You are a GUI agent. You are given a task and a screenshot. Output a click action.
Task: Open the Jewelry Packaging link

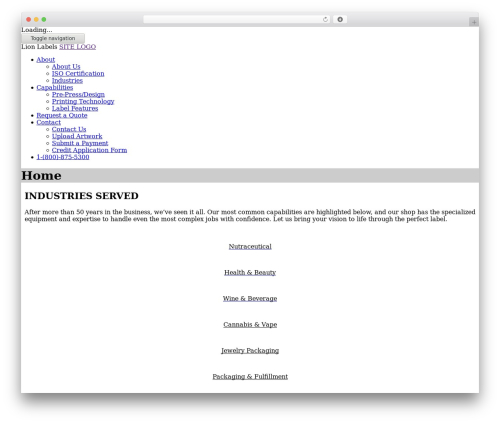coord(250,351)
